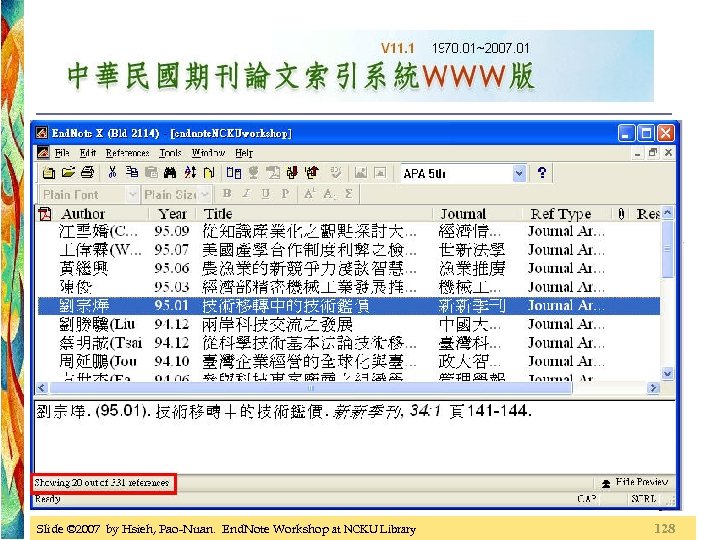The width and height of the screenshot is (720, 540).
Task: Click the Copy toolbar icon
Action: (132, 173)
